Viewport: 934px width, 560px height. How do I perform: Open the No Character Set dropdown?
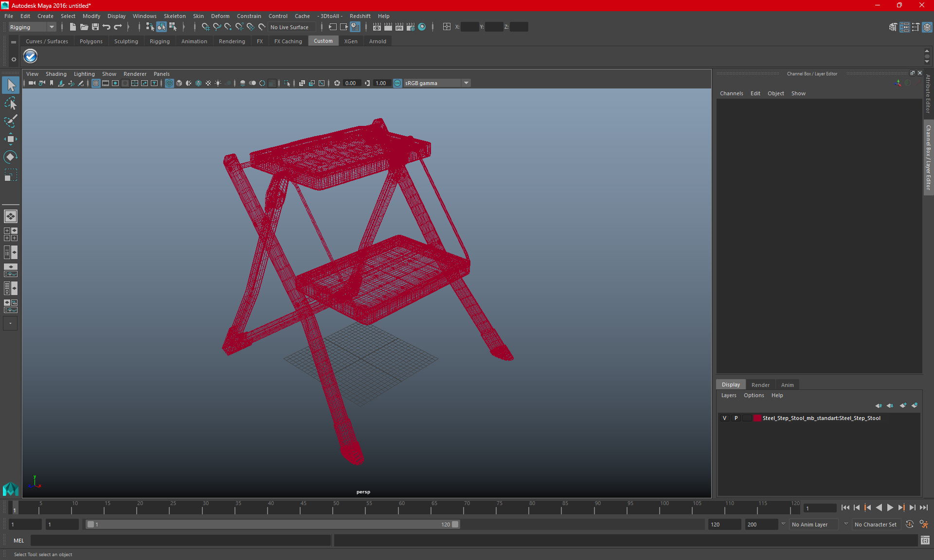pyautogui.click(x=877, y=525)
